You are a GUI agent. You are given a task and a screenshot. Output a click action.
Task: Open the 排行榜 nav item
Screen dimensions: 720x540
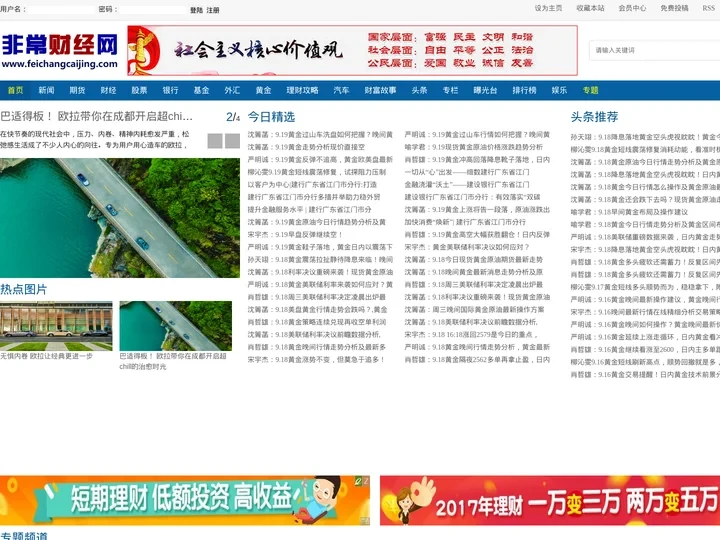pyautogui.click(x=524, y=90)
